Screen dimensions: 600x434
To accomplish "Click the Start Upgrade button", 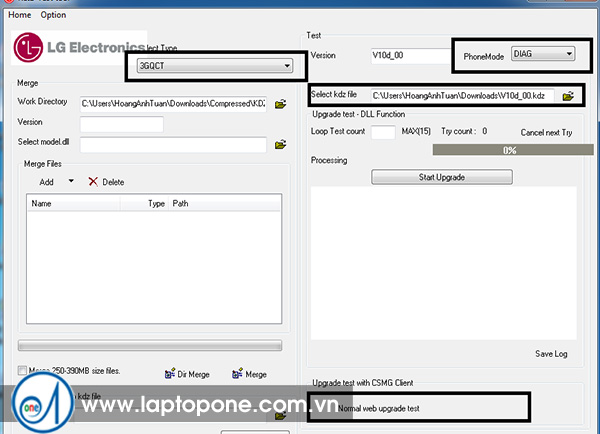I will (442, 177).
